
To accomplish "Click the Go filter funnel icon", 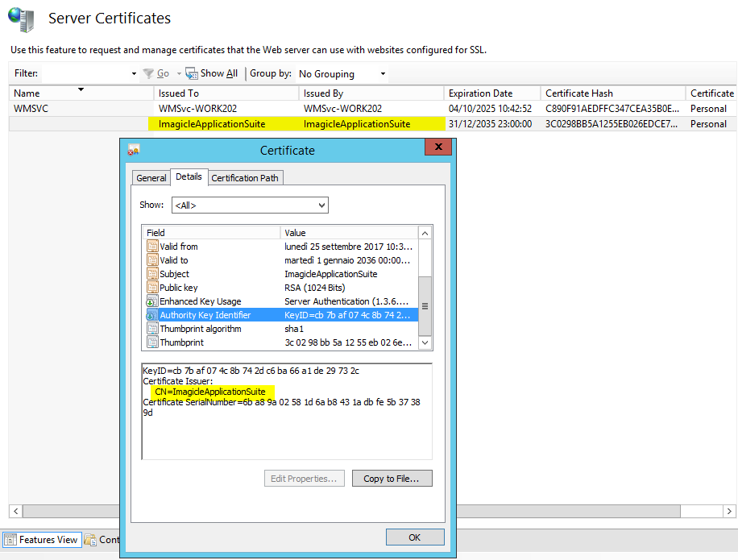I will pyautogui.click(x=148, y=73).
